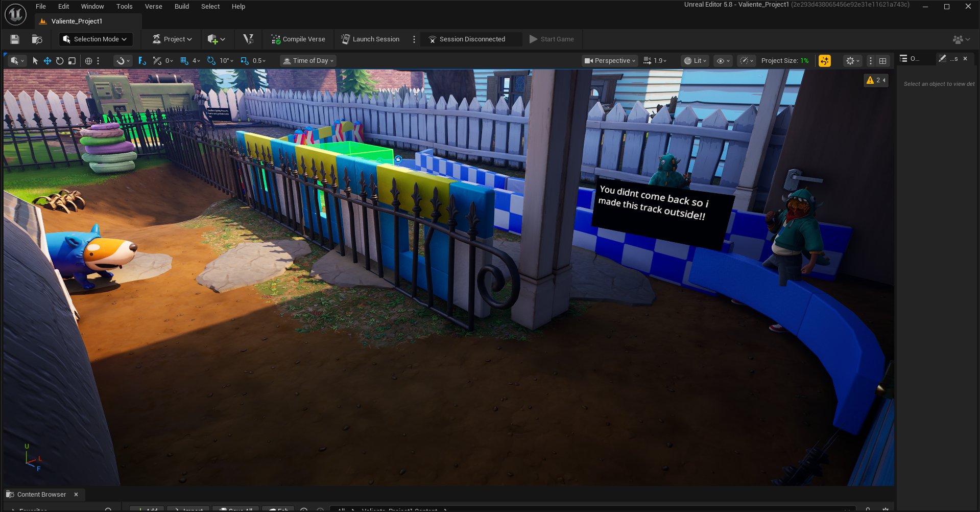Open the Selection Mode dropdown
The width and height of the screenshot is (980, 512).
[96, 39]
